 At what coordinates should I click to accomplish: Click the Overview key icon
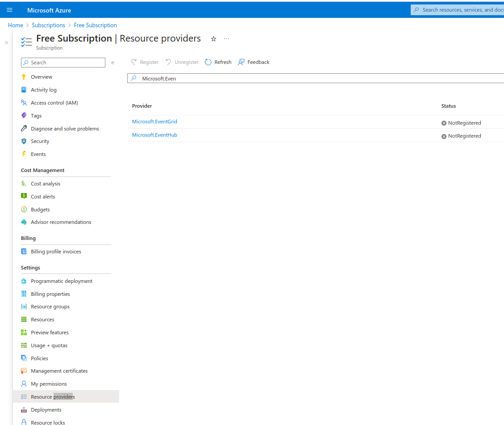pos(24,77)
